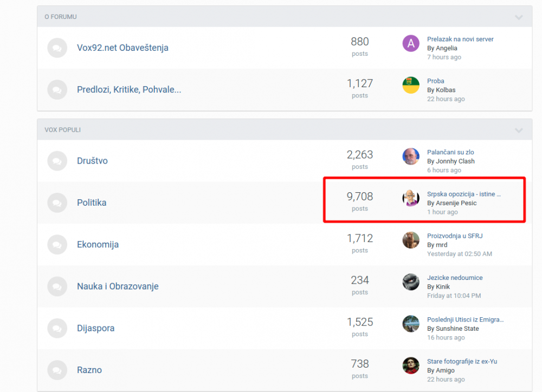The width and height of the screenshot is (542, 392).
Task: Click the forum icon next to Društvo
Action: 57,161
